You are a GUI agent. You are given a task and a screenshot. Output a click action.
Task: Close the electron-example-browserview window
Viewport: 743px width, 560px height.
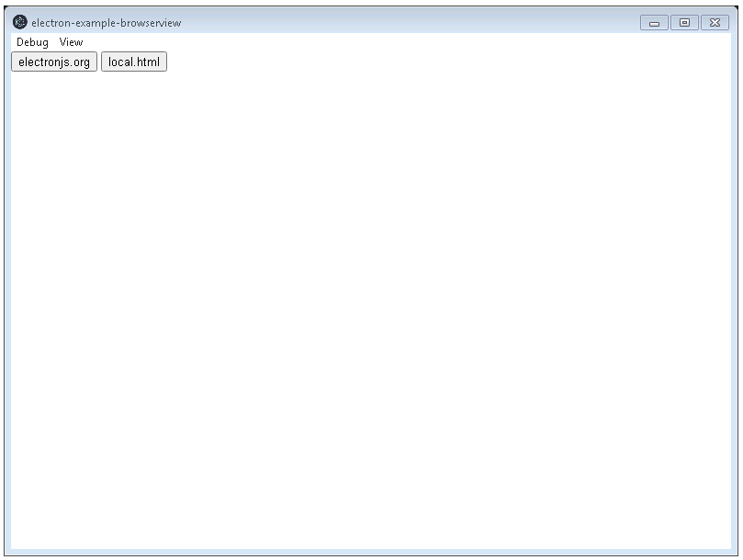(715, 22)
